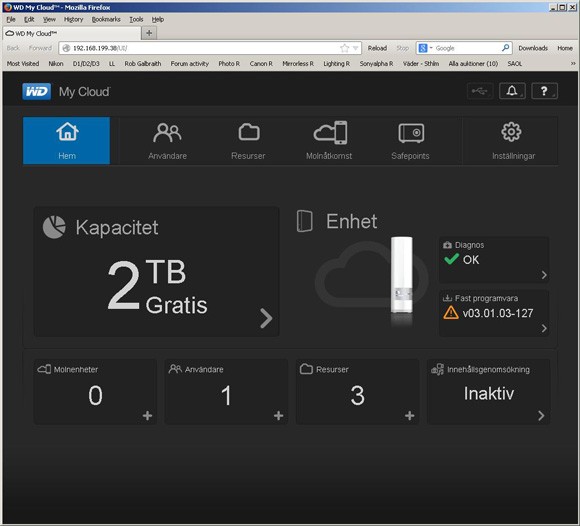Click the Back navigation button

pyautogui.click(x=13, y=48)
